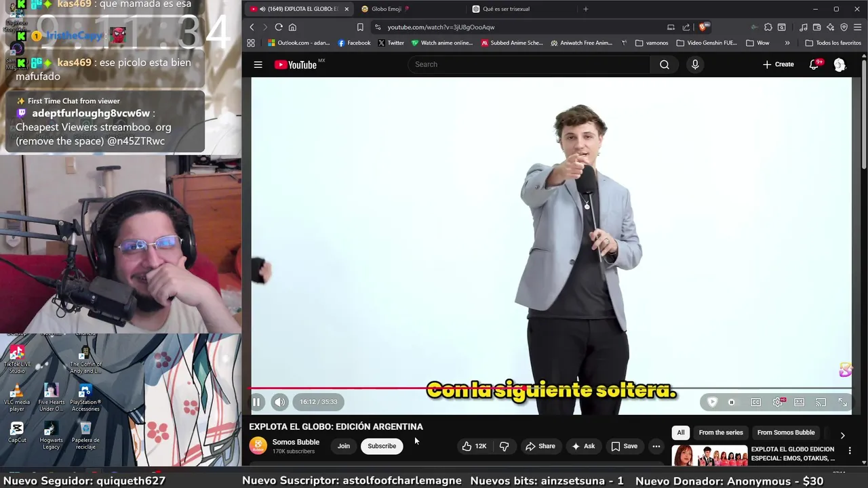Pause the YouTube video
Image resolution: width=868 pixels, height=488 pixels.
[256, 402]
